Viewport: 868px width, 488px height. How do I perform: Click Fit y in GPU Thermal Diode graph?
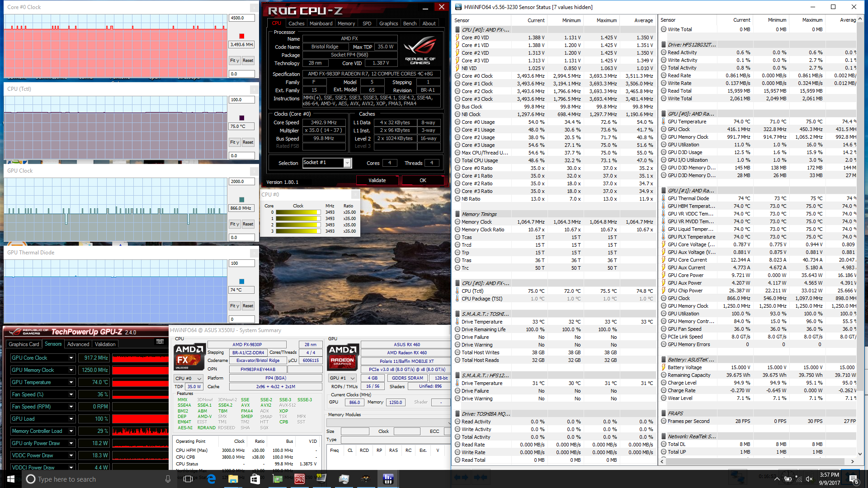click(234, 305)
